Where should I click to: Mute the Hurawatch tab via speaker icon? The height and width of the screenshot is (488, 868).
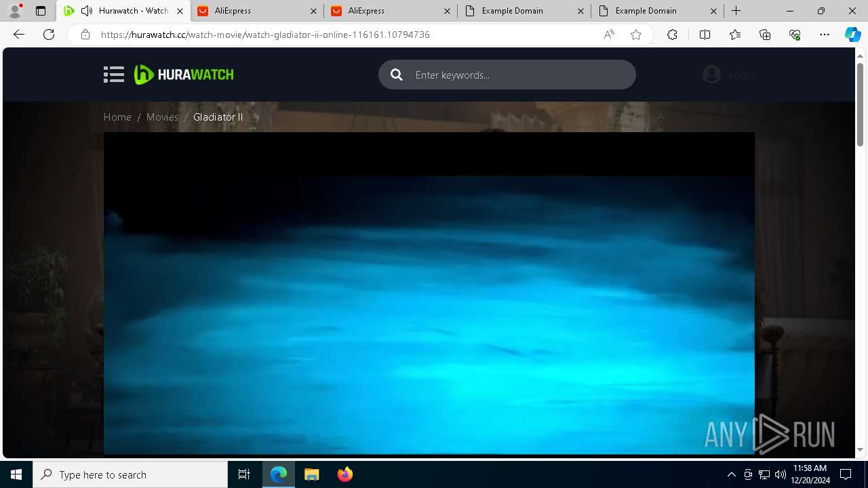[87, 11]
